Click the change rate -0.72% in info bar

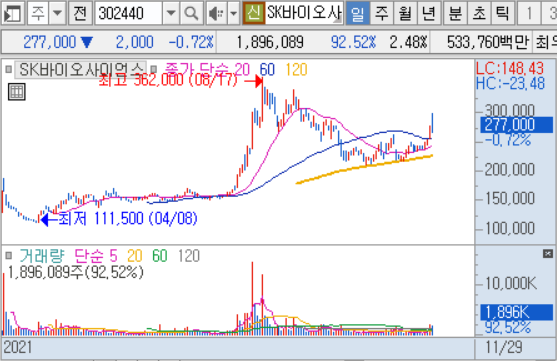click(x=191, y=43)
